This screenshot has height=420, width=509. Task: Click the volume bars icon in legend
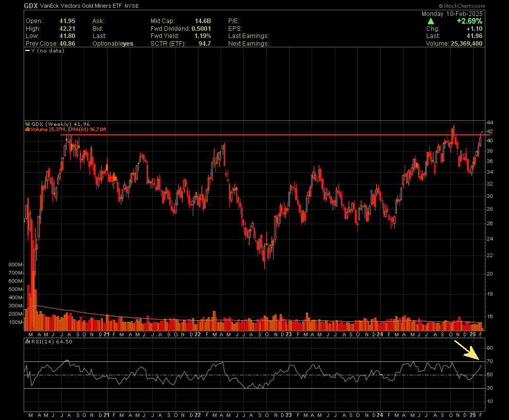pos(28,129)
